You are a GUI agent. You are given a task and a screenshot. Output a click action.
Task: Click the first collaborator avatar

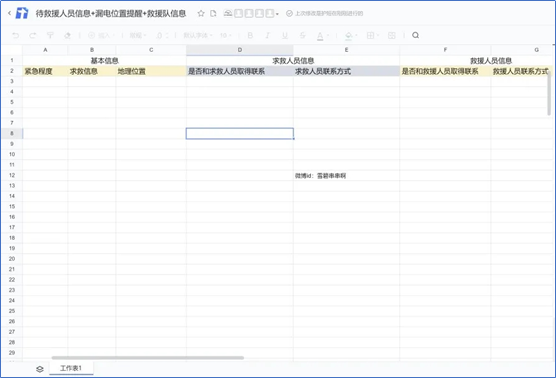pyautogui.click(x=239, y=13)
